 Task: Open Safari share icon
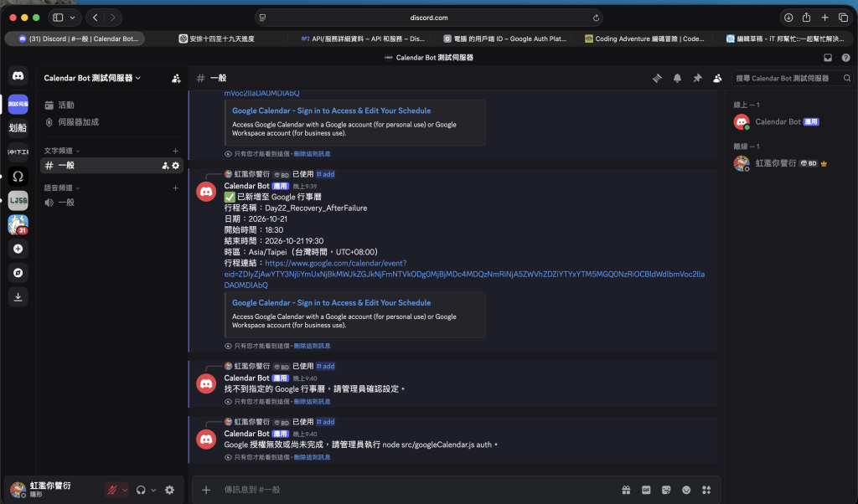click(807, 18)
